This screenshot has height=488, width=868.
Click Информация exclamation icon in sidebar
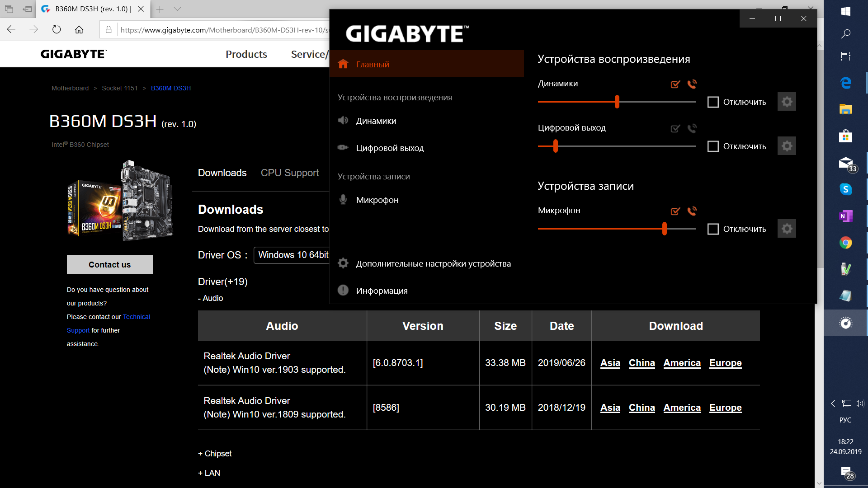coord(343,291)
